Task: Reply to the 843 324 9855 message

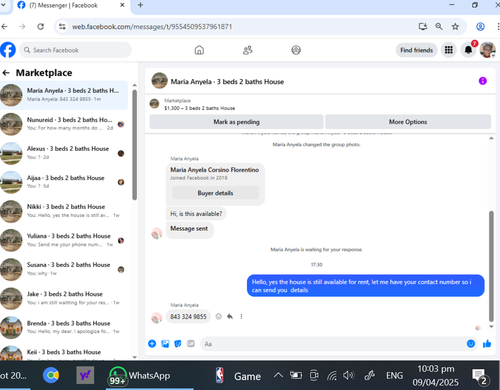Action: pos(230,316)
